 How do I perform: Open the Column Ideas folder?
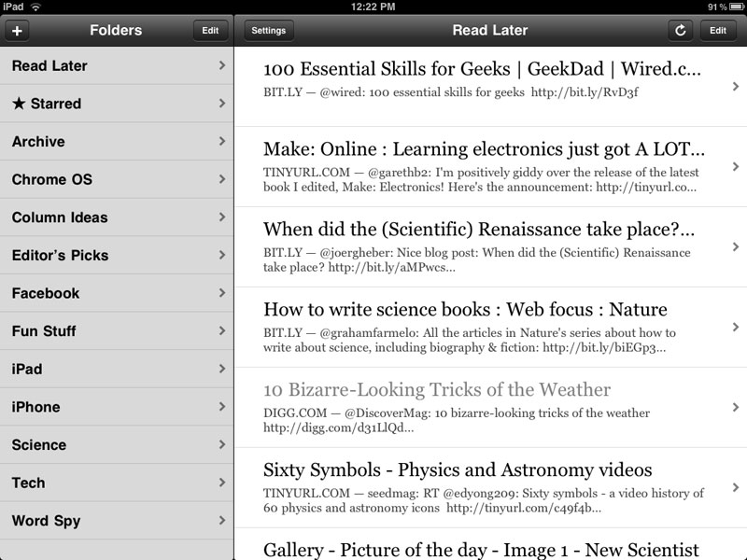(117, 217)
